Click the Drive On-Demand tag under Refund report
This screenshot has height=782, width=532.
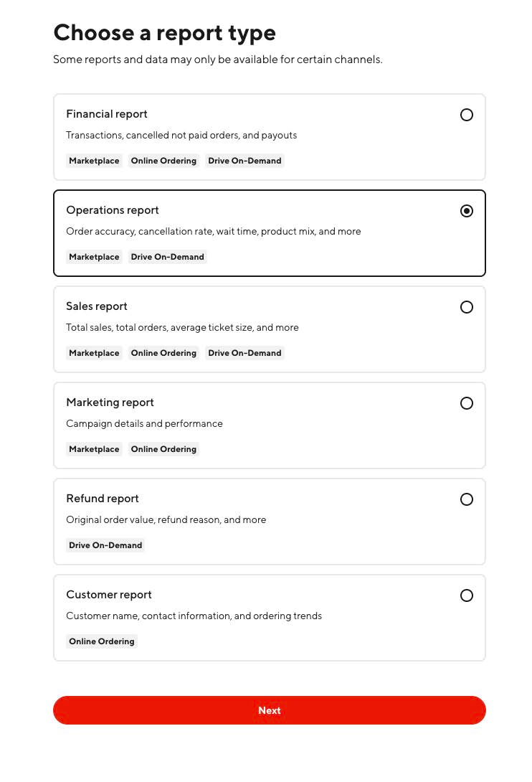click(x=105, y=545)
